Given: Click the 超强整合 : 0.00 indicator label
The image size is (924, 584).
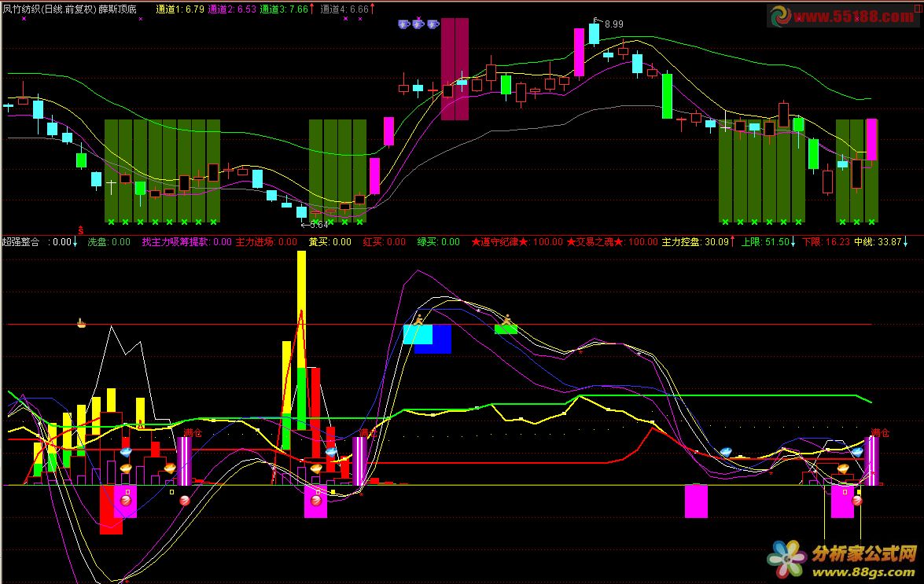Looking at the screenshot, I should [x=37, y=242].
